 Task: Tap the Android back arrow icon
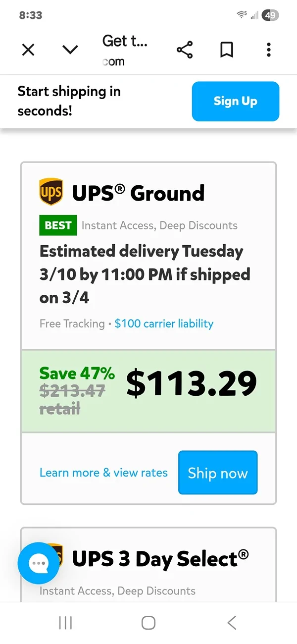click(231, 623)
